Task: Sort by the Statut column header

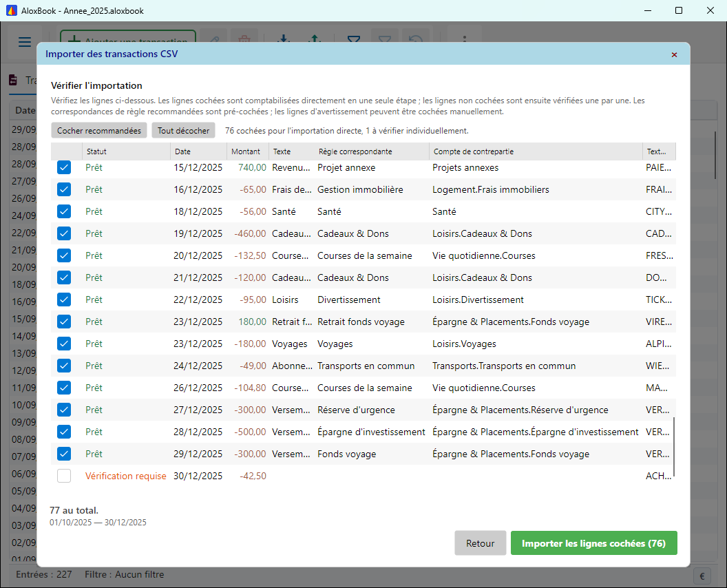Action: tap(126, 151)
